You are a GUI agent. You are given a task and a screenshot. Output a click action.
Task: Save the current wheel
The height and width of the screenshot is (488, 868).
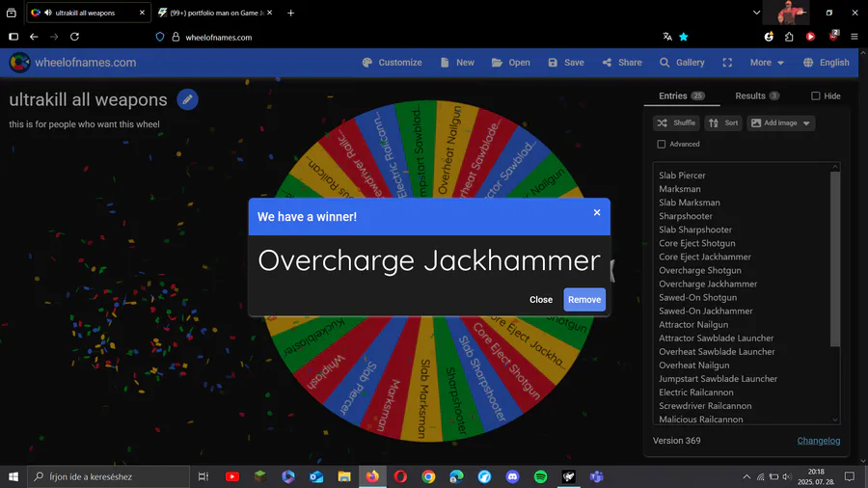point(566,63)
